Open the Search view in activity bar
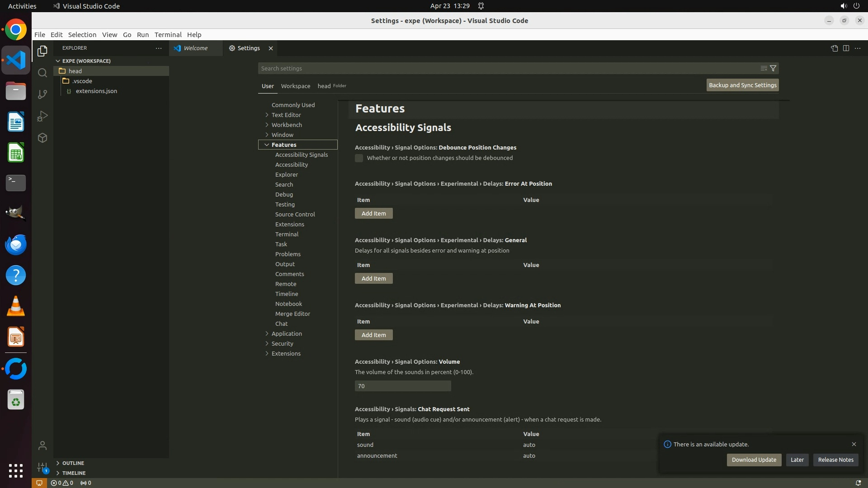This screenshot has width=868, height=488. pyautogui.click(x=42, y=73)
